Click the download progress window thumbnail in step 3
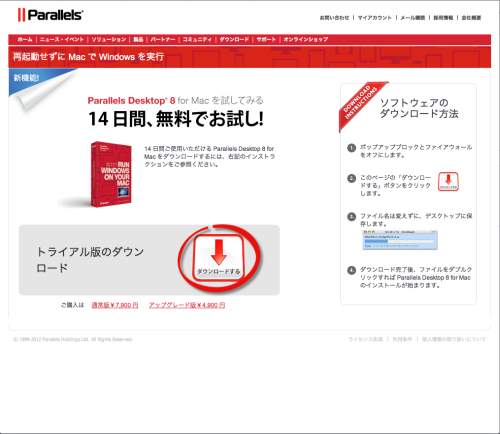 point(400,240)
